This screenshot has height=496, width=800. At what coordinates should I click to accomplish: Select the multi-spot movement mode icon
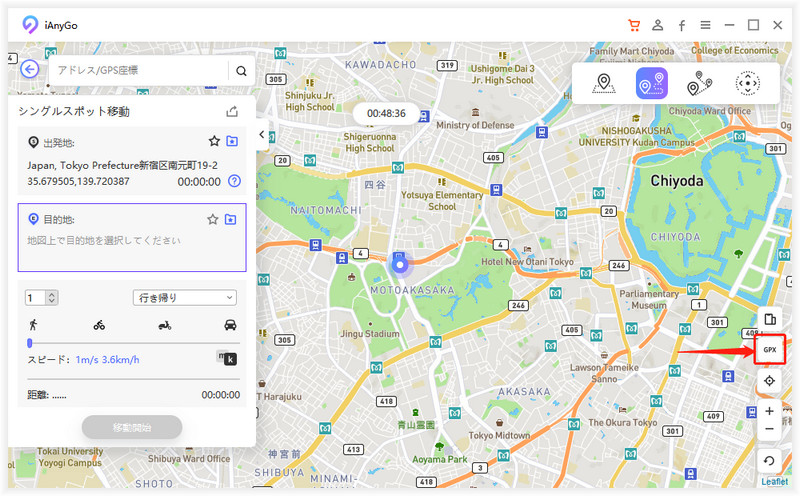click(x=699, y=84)
